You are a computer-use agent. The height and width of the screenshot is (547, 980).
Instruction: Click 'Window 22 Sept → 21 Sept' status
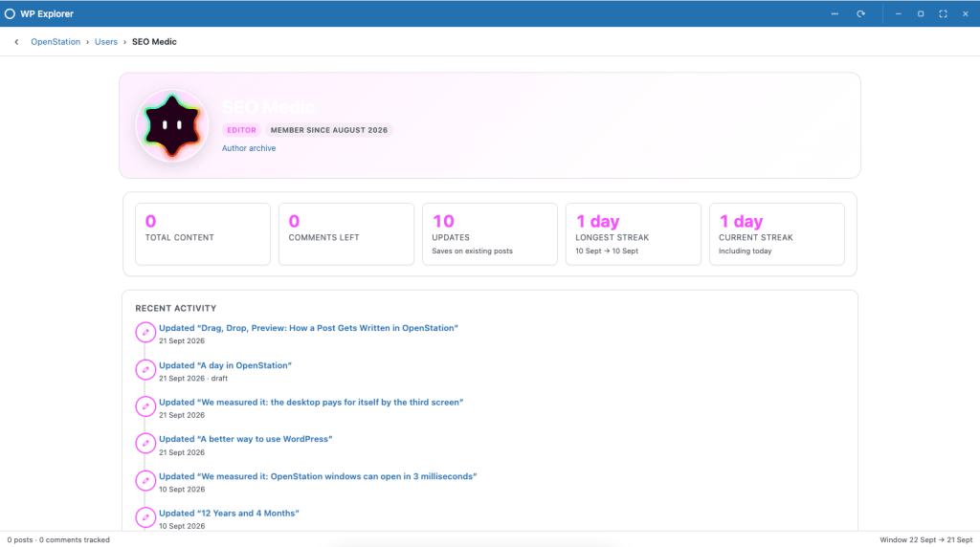point(925,540)
